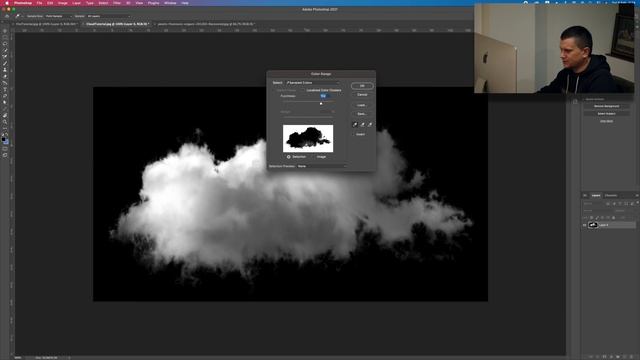The height and width of the screenshot is (360, 640).
Task: Click the Layer 0 thumbnail in Layers panel
Action: click(x=593, y=225)
